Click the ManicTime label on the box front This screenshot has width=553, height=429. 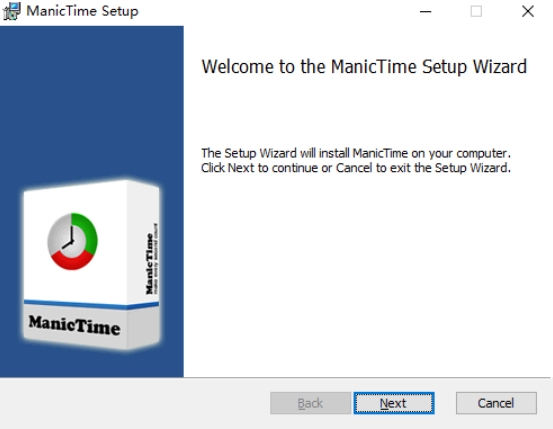74,325
